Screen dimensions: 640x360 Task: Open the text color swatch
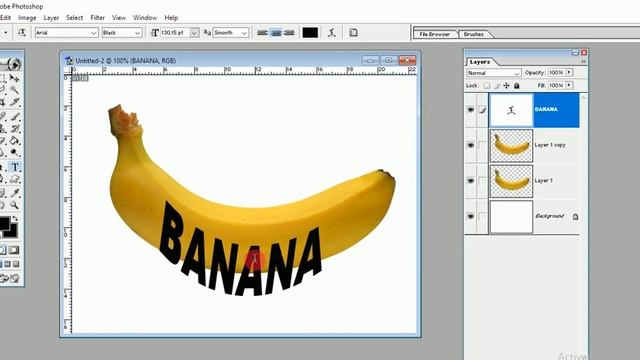(x=310, y=33)
